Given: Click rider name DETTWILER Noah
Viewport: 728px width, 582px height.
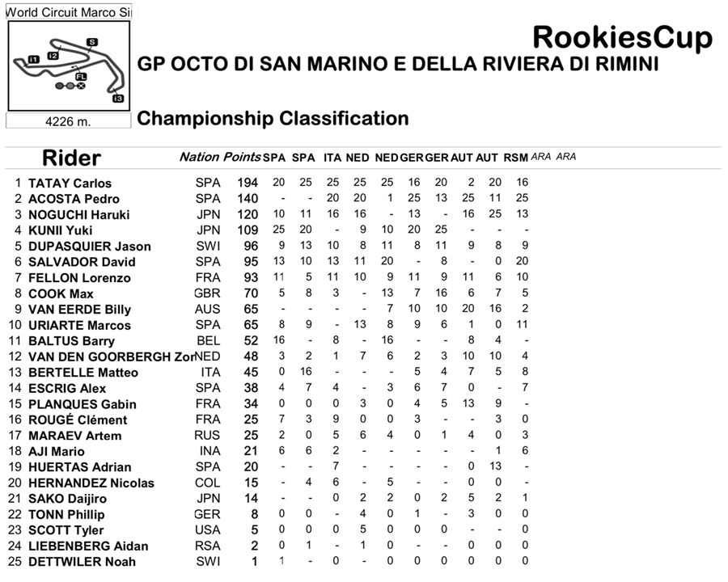Looking at the screenshot, I should (x=82, y=562).
